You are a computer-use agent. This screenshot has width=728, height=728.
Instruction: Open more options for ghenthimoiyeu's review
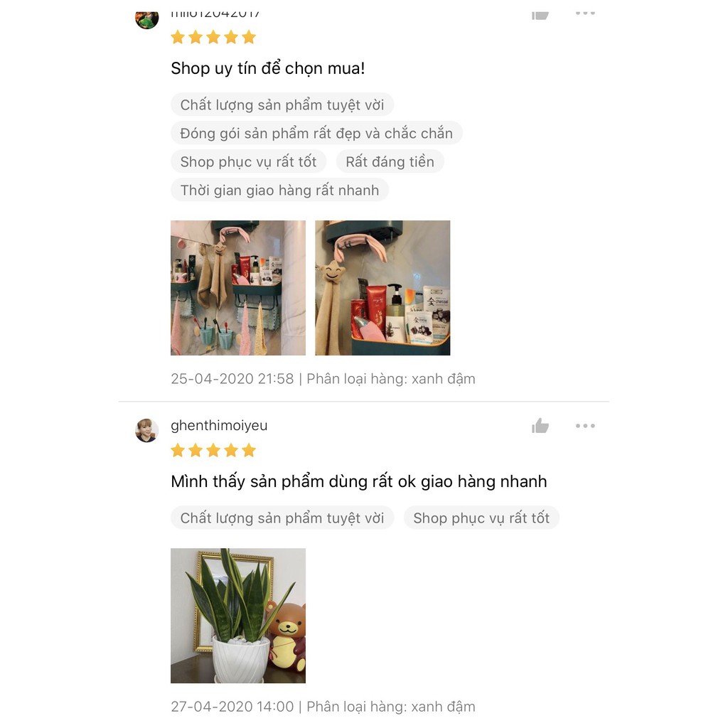585,426
